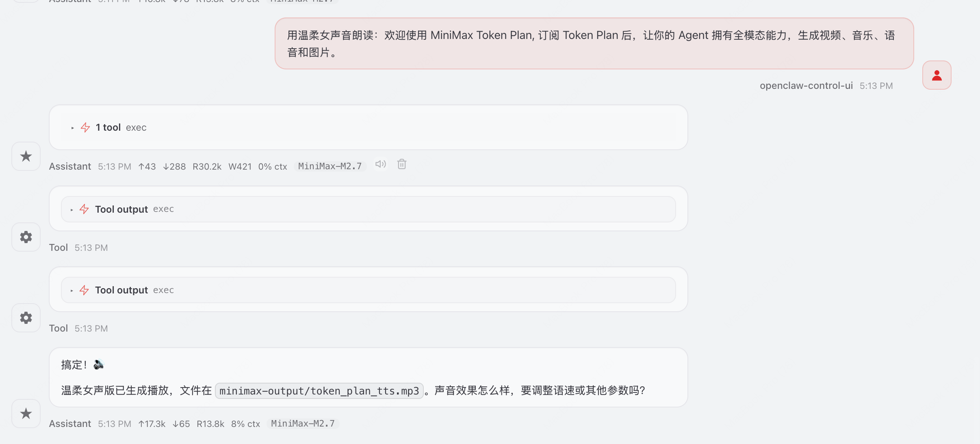This screenshot has width=980, height=444.
Task: Click the read-aloud speaker icon
Action: pos(380,164)
